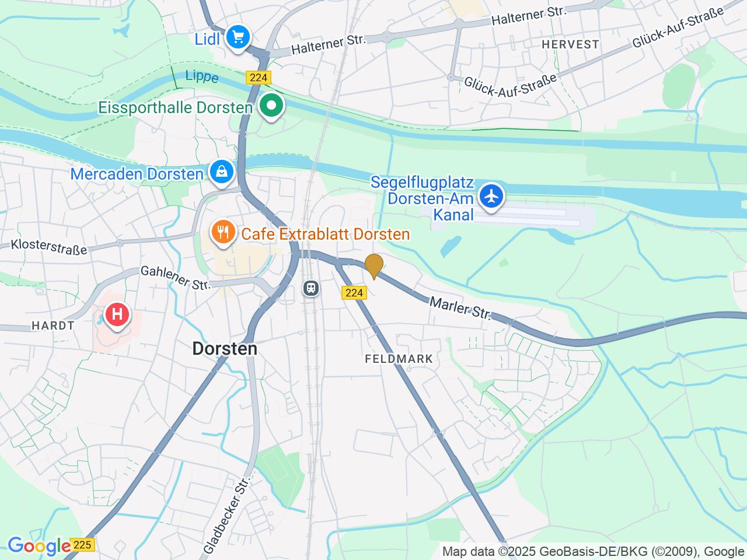Click the HERVEST district label

click(570, 44)
